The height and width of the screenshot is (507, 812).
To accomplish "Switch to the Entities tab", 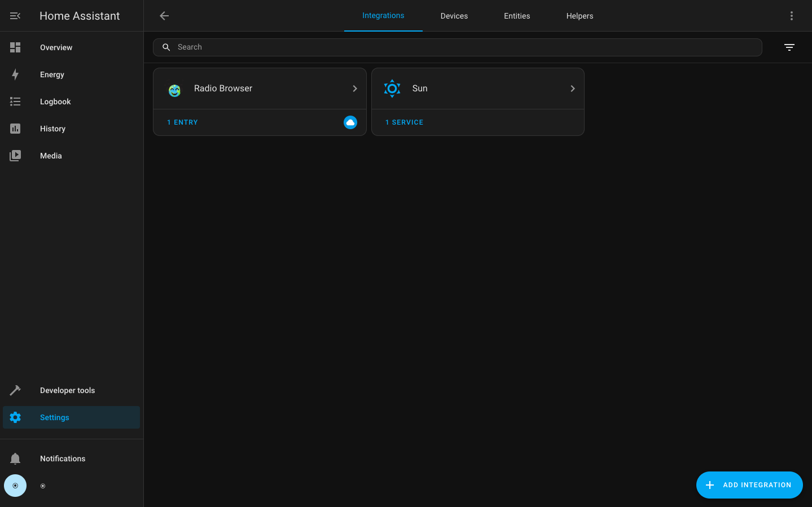I will (517, 16).
